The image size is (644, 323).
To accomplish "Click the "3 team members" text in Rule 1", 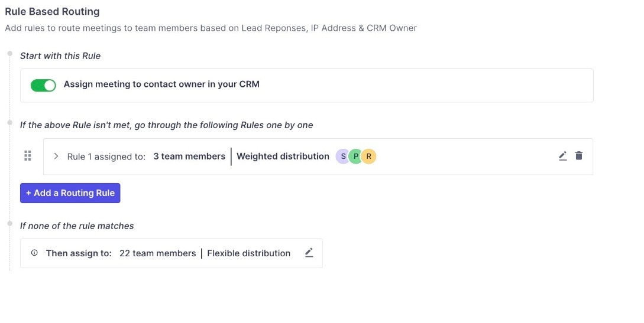I will coord(189,156).
